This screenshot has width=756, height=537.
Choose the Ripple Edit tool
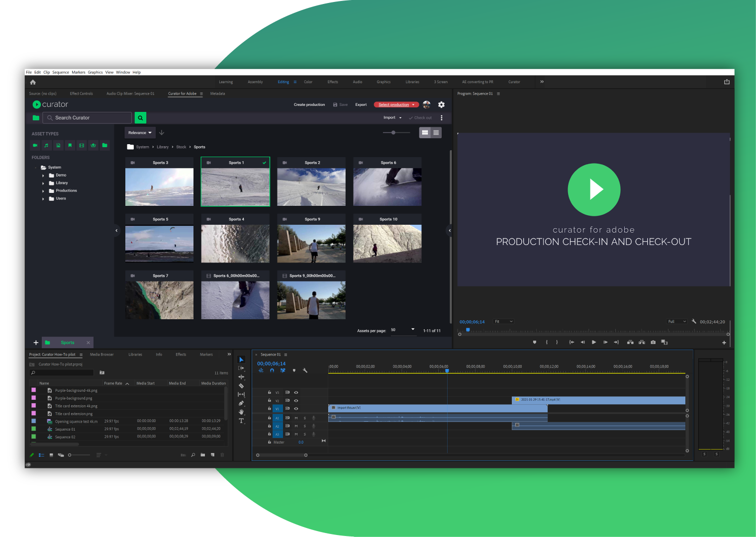pyautogui.click(x=241, y=377)
